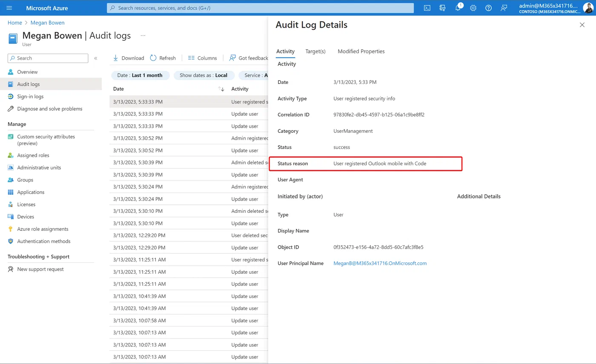Switch to the Target(s) tab

click(315, 51)
